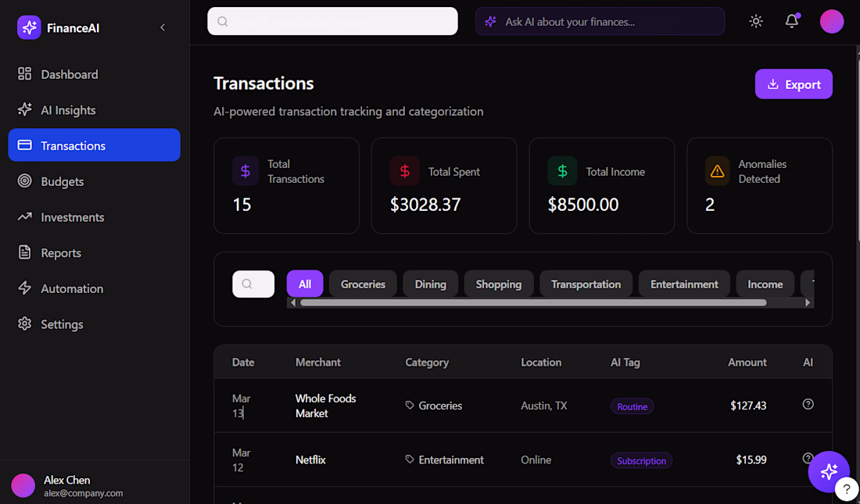Screen dimensions: 860x504
Task: Open the profile avatar in the top bar
Action: tap(831, 22)
